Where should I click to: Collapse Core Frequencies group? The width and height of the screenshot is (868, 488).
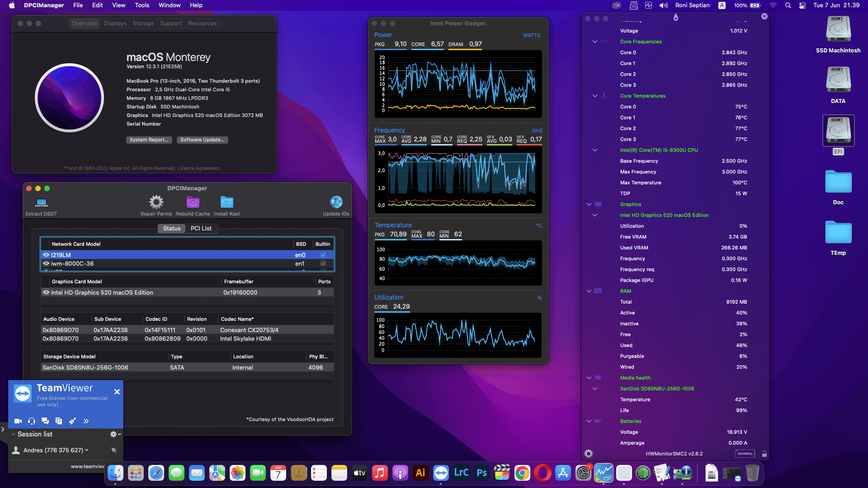pyautogui.click(x=595, y=42)
